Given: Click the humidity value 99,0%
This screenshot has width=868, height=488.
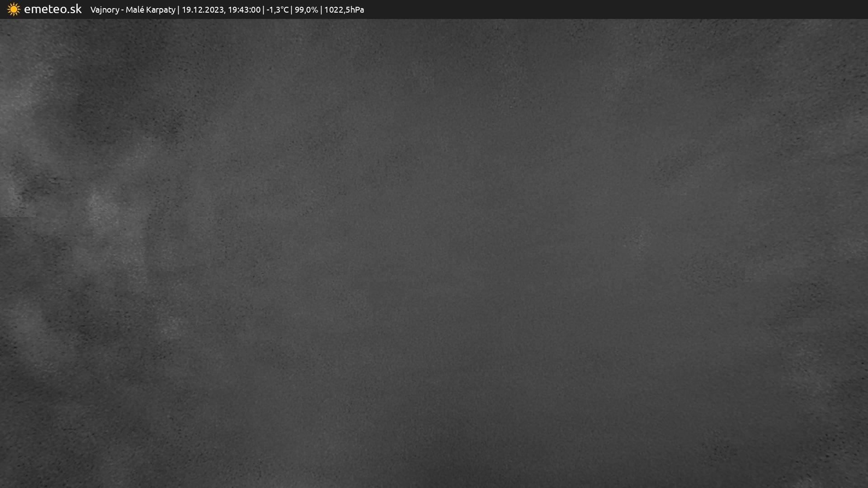Looking at the screenshot, I should coord(306,10).
